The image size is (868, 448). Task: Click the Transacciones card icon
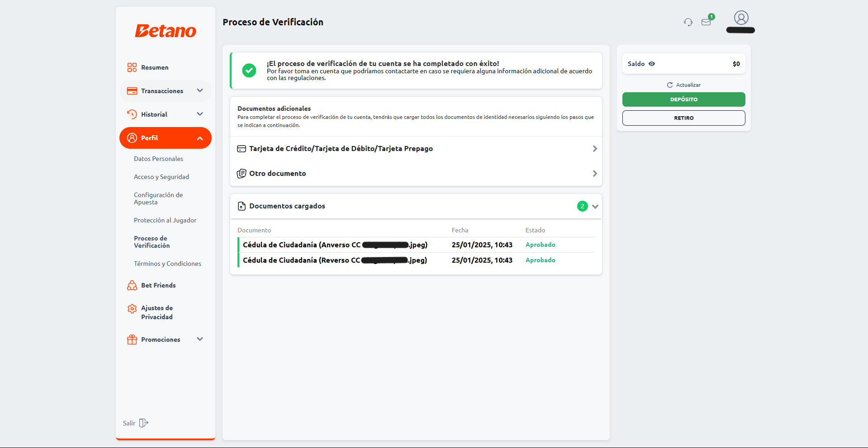132,91
